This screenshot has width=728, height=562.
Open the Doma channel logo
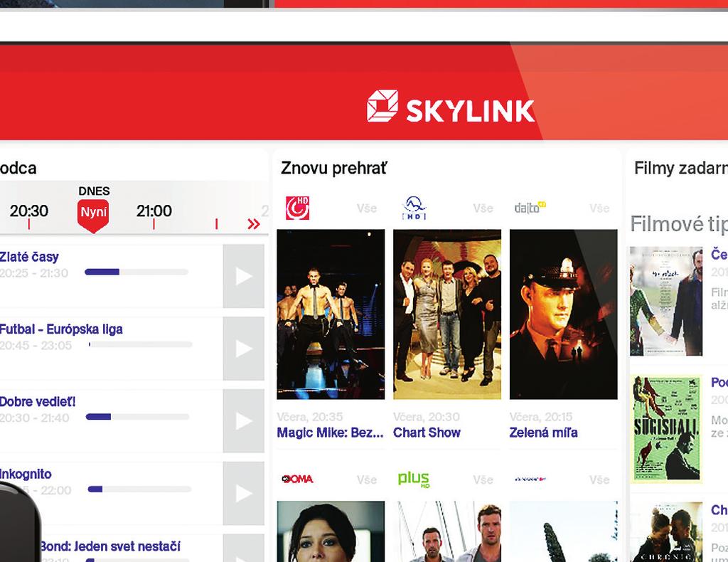pyautogui.click(x=297, y=479)
